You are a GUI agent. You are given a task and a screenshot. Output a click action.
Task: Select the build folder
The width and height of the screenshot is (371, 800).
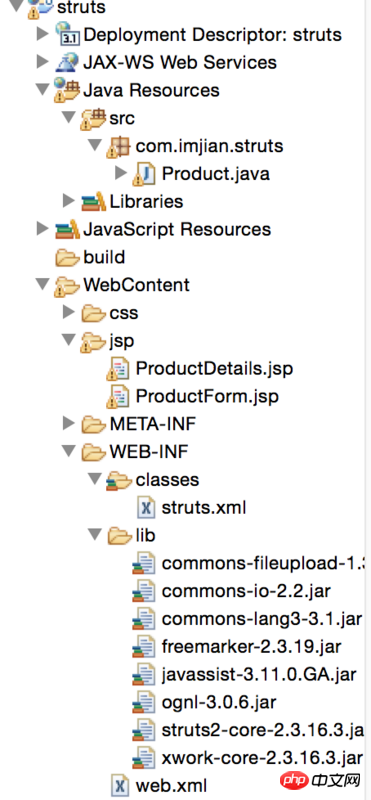104,257
